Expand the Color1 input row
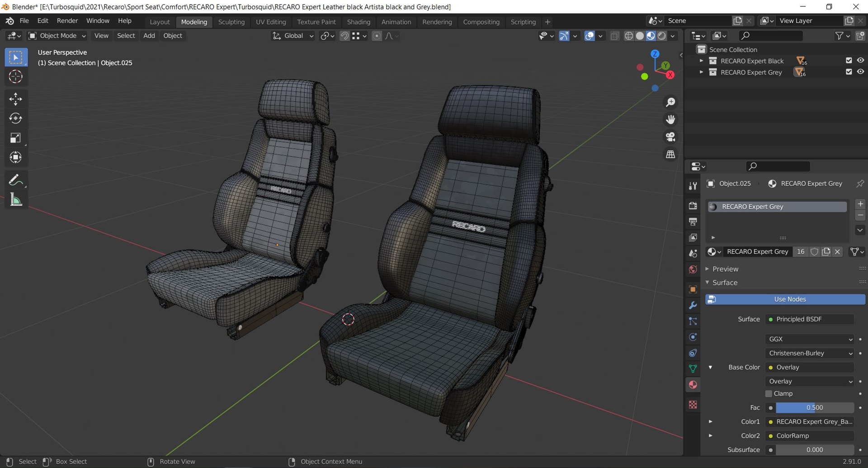 coord(710,422)
